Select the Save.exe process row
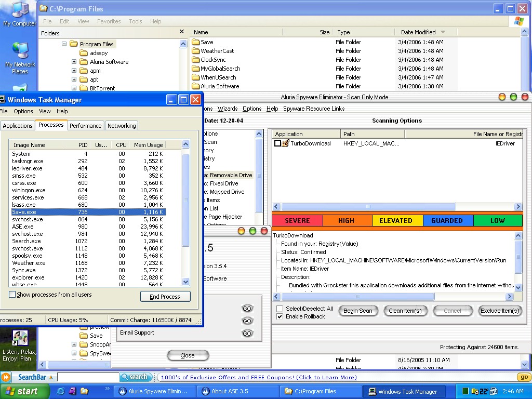This screenshot has width=532, height=399. [87, 212]
